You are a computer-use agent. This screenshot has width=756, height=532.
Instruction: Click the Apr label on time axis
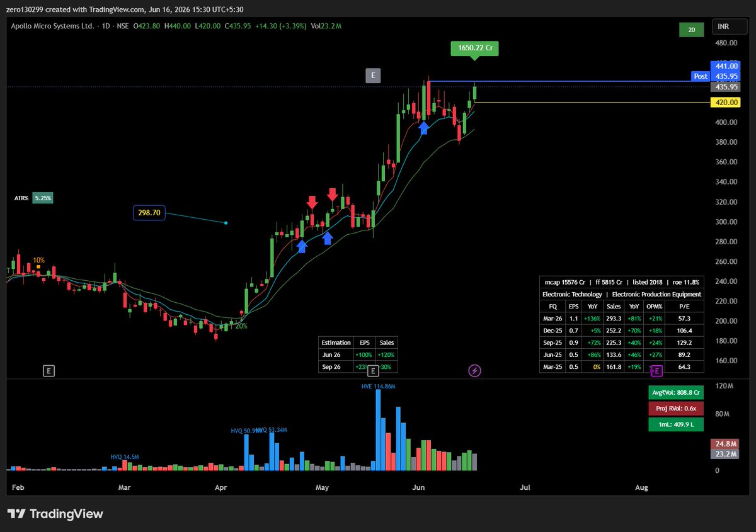(x=220, y=487)
